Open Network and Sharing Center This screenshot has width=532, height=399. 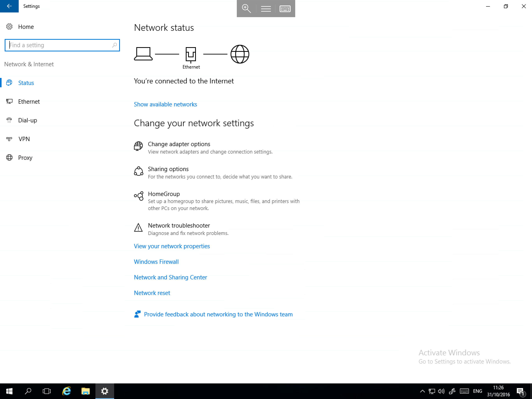click(171, 277)
